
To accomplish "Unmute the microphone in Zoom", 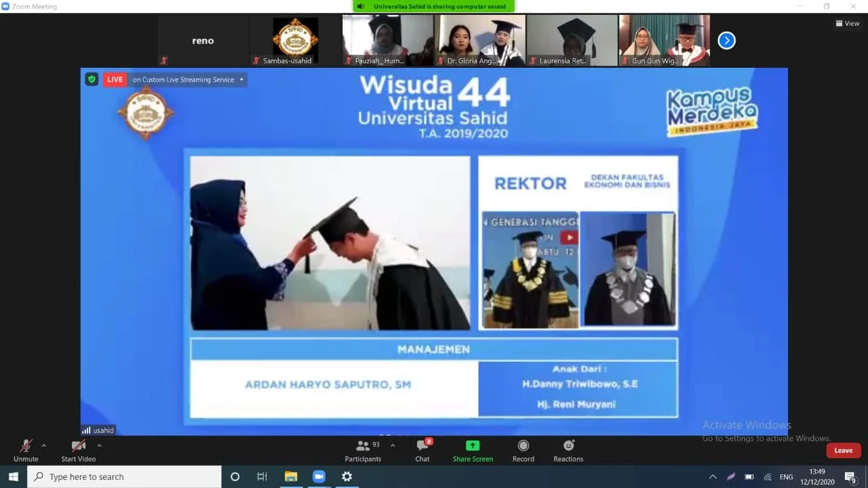I will coord(26,450).
